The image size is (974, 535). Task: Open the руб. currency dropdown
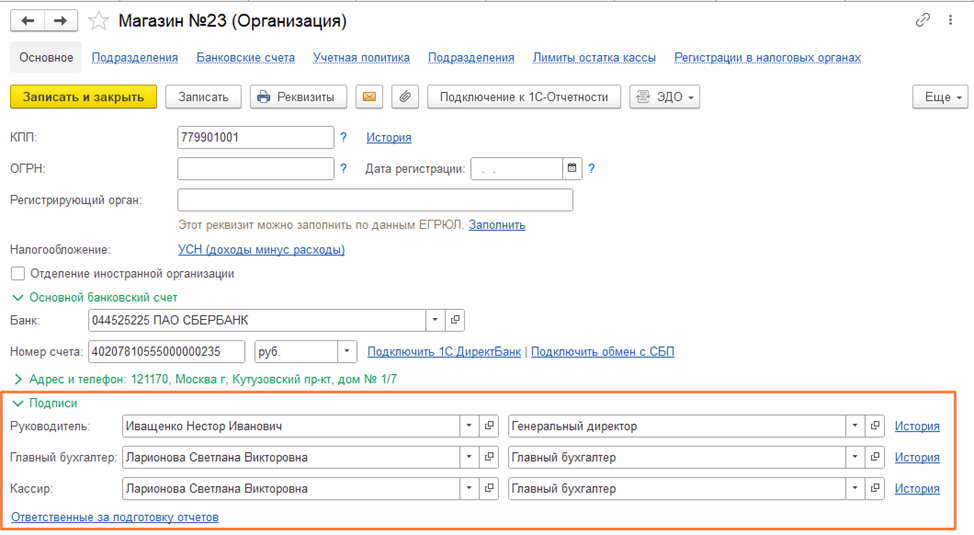pyautogui.click(x=347, y=352)
